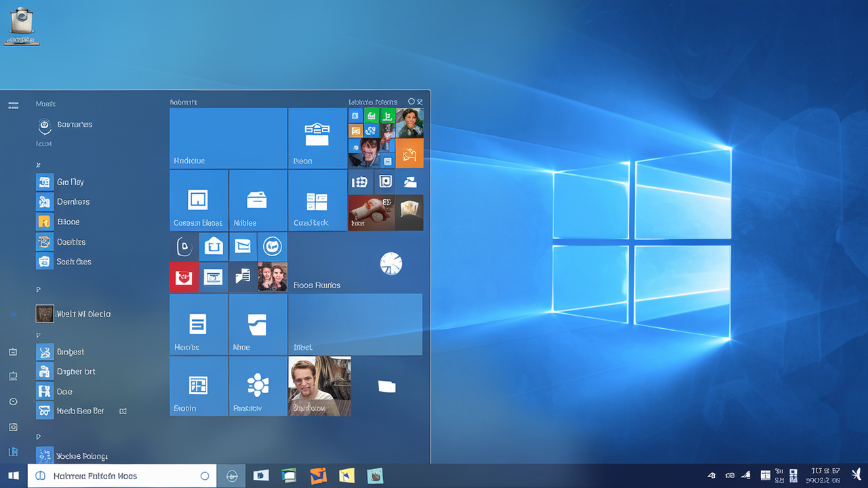Click the hamburger menu icon in Start
The image size is (868, 488).
(x=13, y=105)
